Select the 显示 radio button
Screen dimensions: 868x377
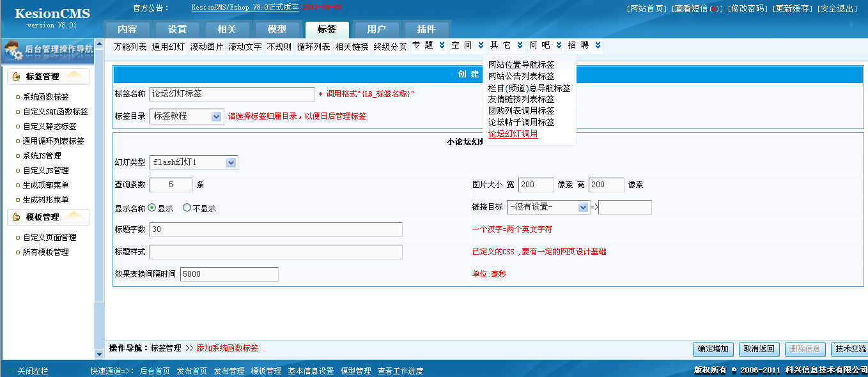(x=152, y=208)
